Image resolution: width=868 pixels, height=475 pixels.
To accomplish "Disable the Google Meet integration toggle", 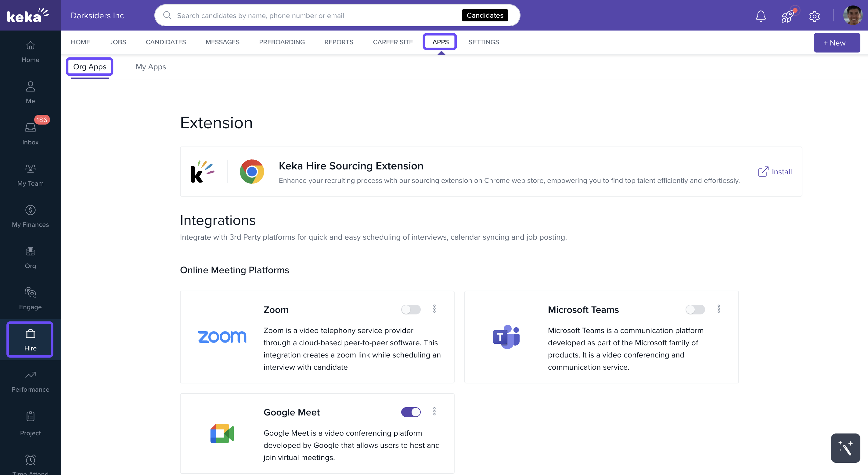I will (x=410, y=412).
